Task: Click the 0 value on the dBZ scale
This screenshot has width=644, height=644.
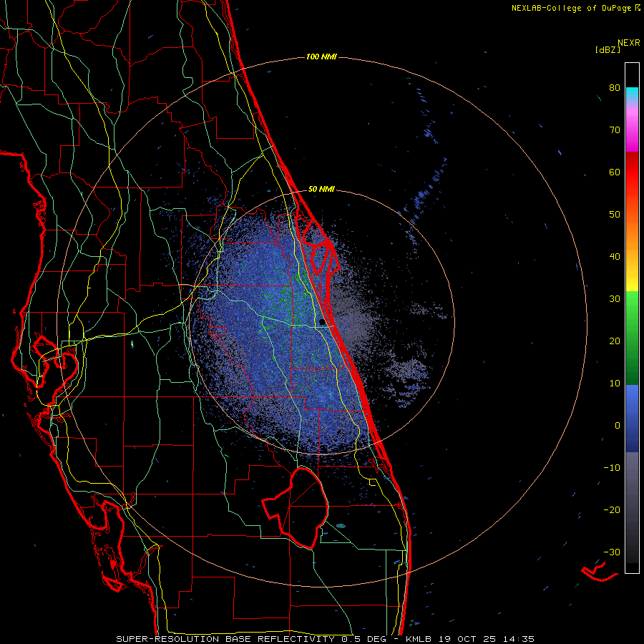Action: click(618, 425)
